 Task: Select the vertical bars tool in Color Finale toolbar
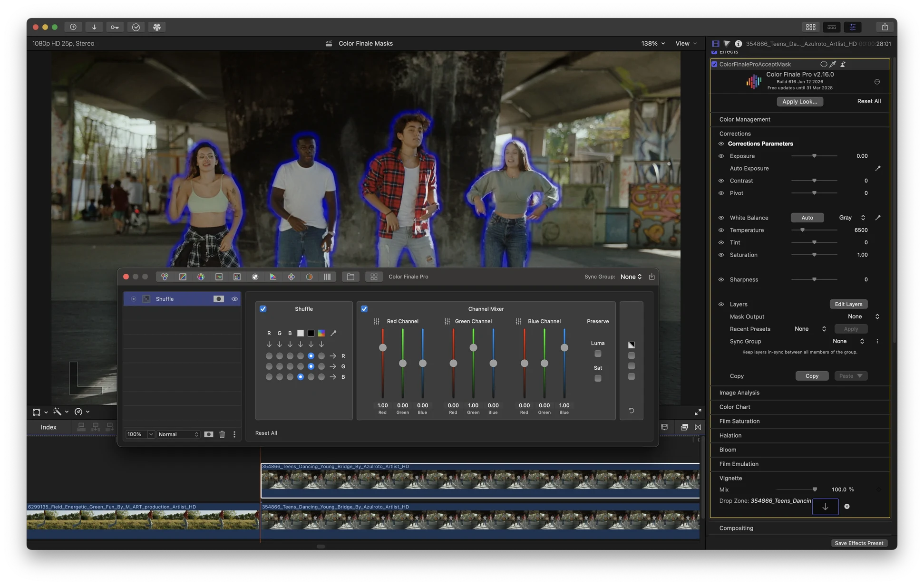(327, 277)
